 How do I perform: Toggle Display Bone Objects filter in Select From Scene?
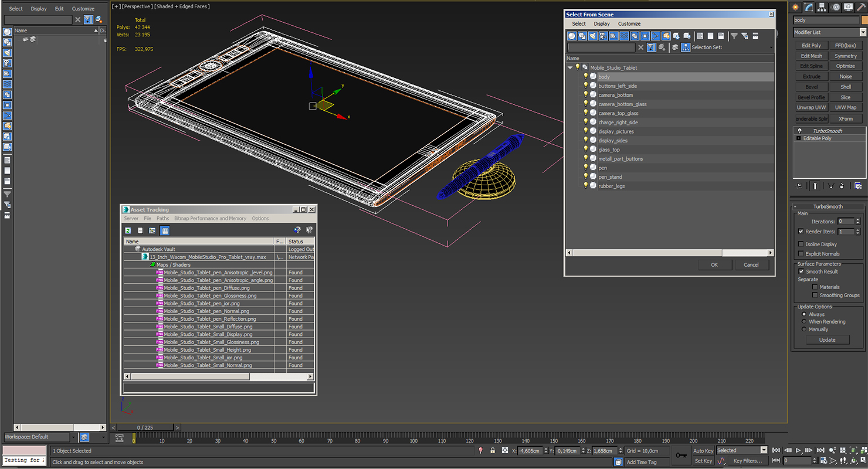656,36
